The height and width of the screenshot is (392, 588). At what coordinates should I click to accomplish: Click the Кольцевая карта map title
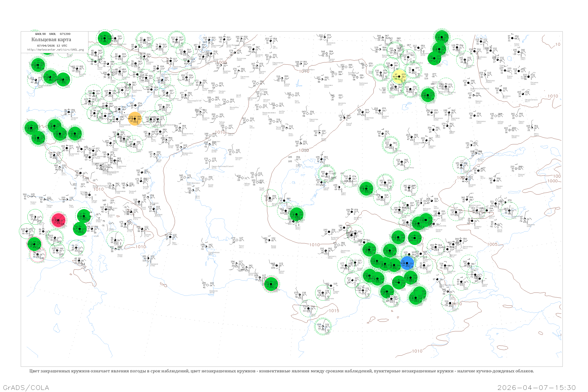point(51,40)
